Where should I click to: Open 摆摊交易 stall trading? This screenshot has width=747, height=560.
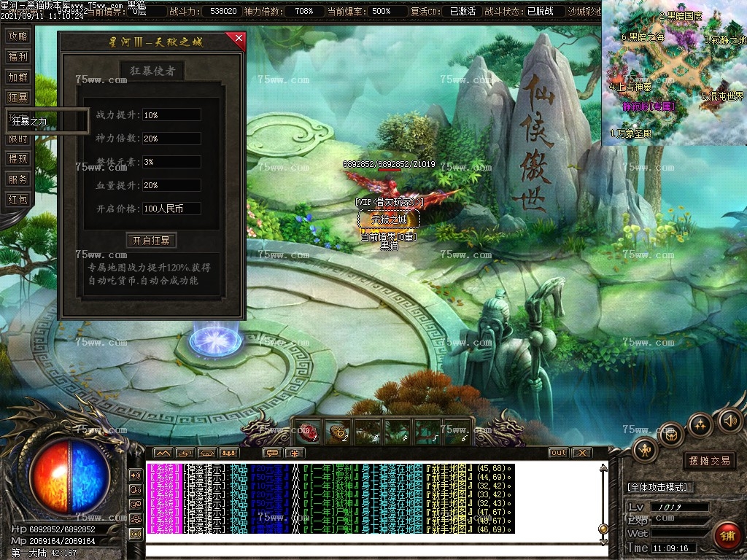(709, 461)
